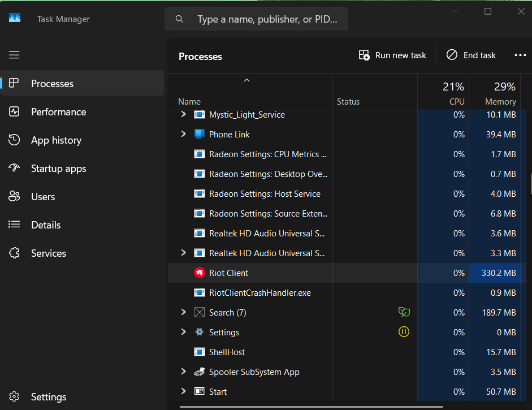Click the Settings process gear icon
The height and width of the screenshot is (410, 532).
pos(199,333)
